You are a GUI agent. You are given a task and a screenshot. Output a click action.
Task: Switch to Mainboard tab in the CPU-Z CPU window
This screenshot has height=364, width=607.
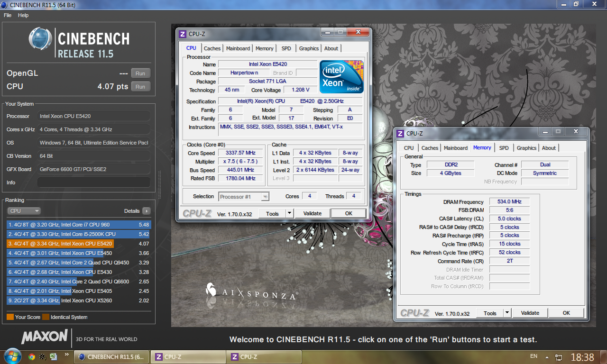point(238,48)
